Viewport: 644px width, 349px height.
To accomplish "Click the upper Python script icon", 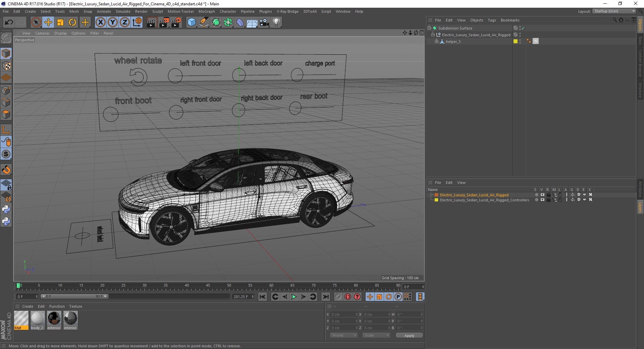I will (x=6, y=209).
